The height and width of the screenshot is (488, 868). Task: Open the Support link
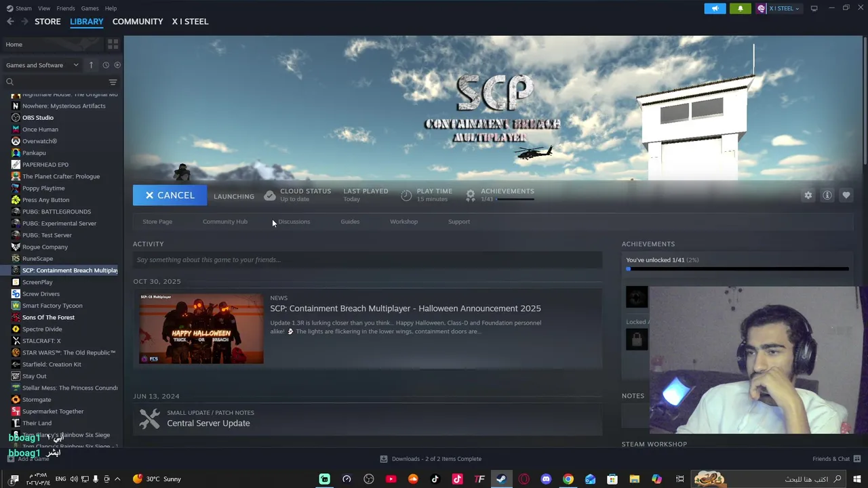click(458, 222)
